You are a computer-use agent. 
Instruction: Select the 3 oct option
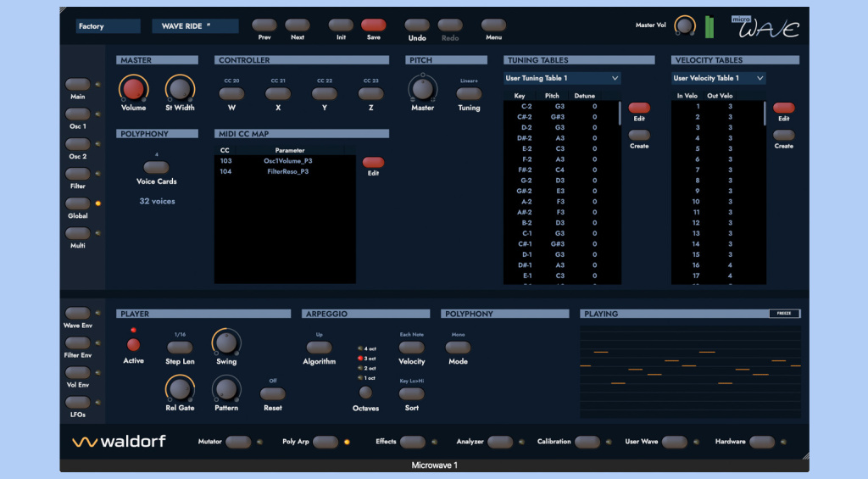point(367,359)
